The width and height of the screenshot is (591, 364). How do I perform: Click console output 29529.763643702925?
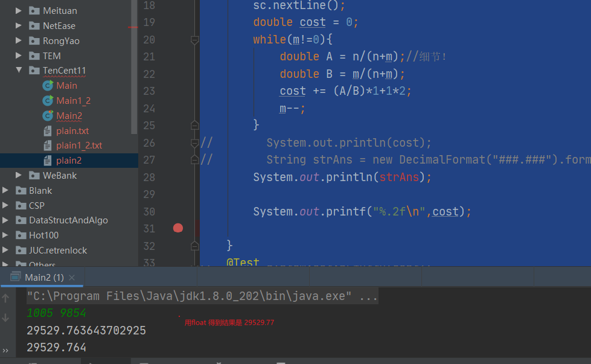pos(86,330)
